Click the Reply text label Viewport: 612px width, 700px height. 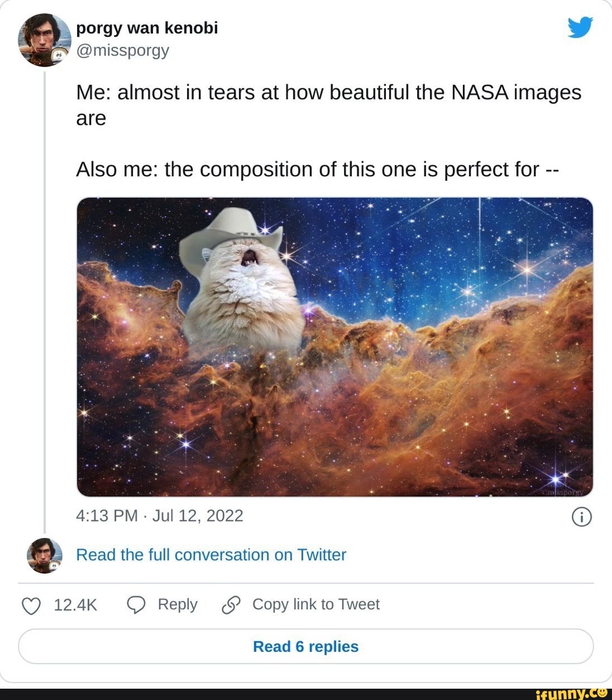(x=176, y=605)
